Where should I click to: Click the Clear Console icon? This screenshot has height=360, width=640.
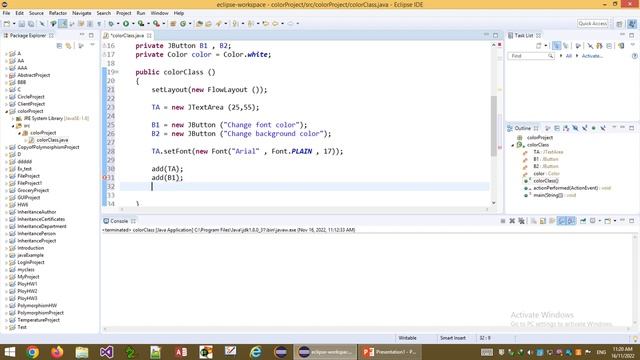pos(533,221)
